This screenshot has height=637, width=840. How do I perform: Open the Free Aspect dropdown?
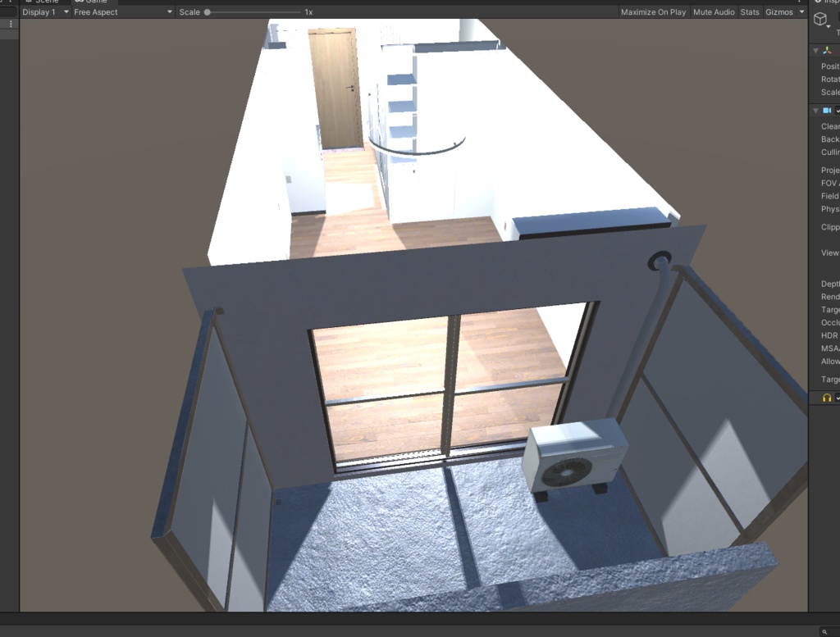pyautogui.click(x=115, y=11)
